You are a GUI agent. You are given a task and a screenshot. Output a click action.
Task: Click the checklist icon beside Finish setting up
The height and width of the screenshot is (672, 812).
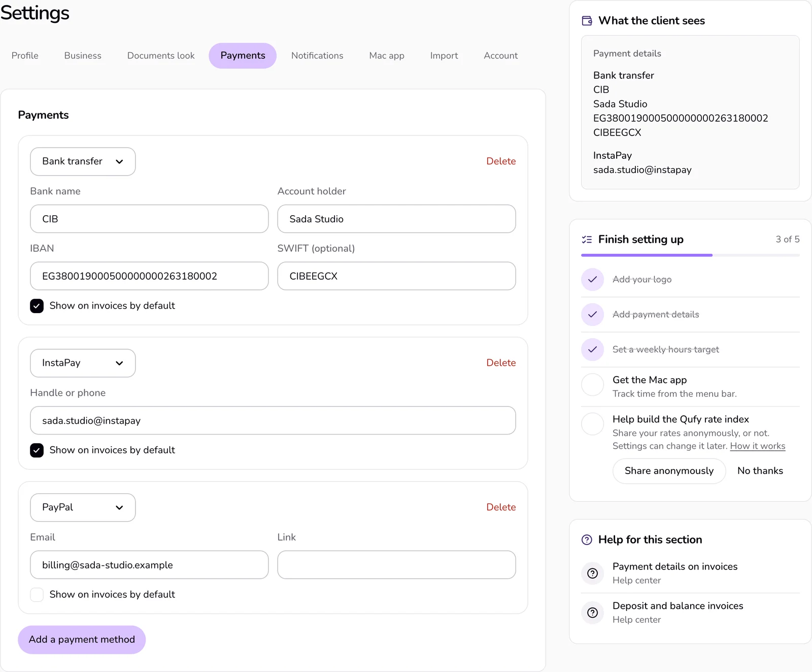coord(587,240)
